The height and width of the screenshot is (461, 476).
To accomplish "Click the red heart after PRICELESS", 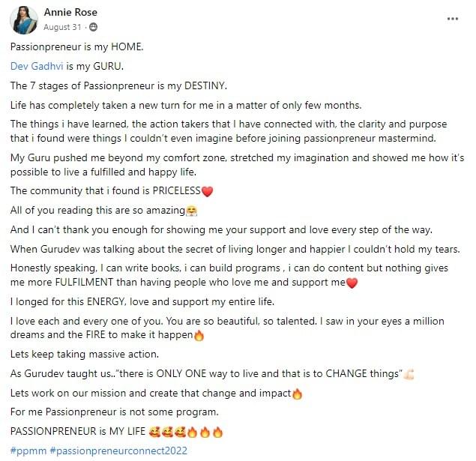I will point(207,191).
